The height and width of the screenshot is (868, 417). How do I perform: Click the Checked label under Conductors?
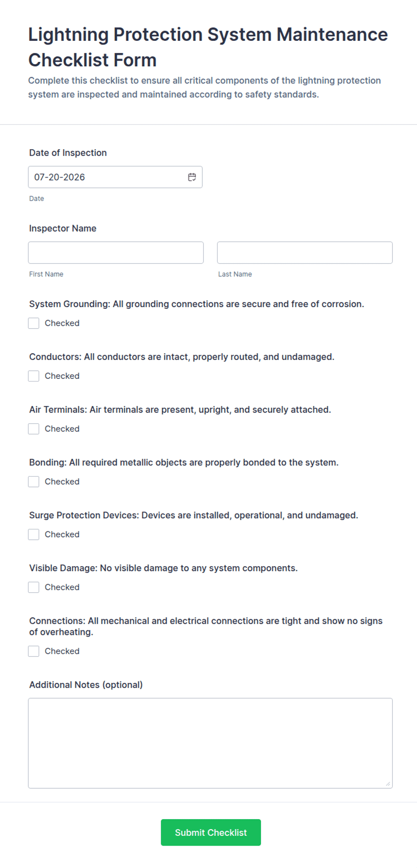coord(62,376)
